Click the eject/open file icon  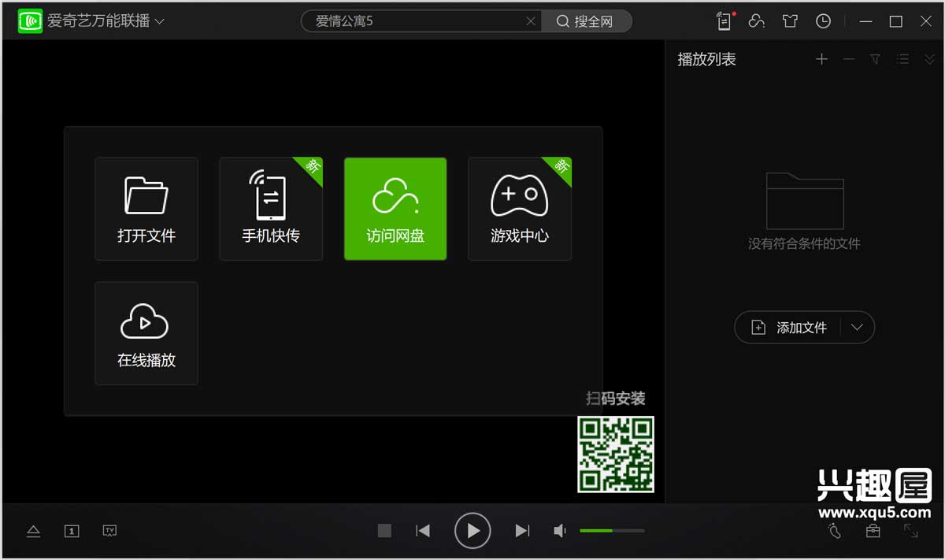[33, 531]
